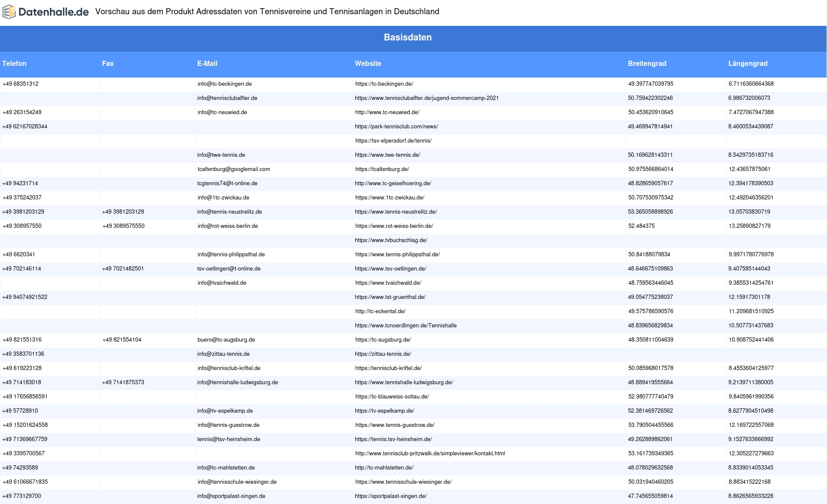Open the tennisclubalfter.de jugend-sommercamp-2021 URL
This screenshot has height=504, width=827.
pos(427,98)
